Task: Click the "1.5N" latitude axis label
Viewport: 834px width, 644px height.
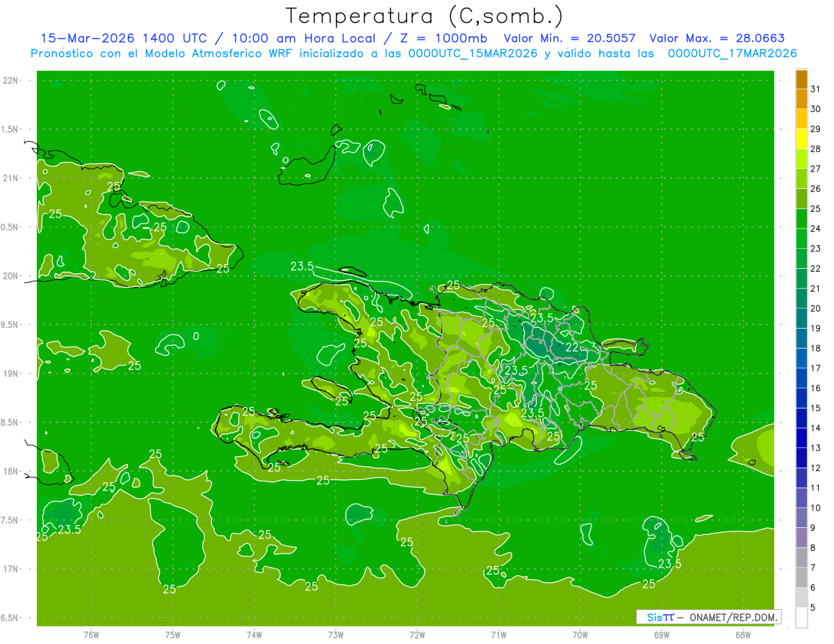Action: [x=10, y=129]
